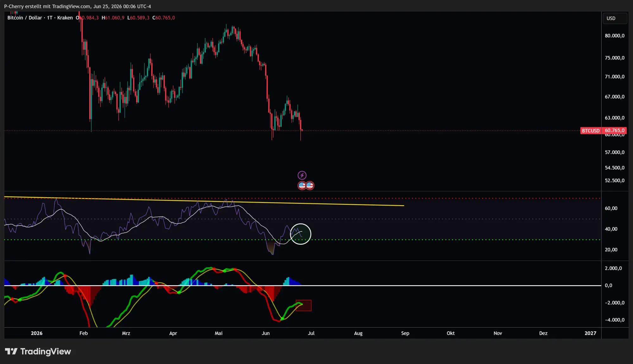Click the purple lightning bolt event icon

point(302,175)
